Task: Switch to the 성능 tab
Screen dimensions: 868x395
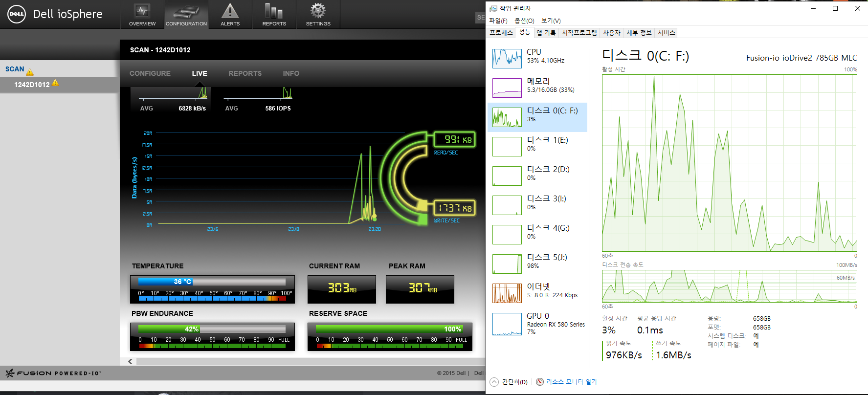Action: (x=525, y=32)
